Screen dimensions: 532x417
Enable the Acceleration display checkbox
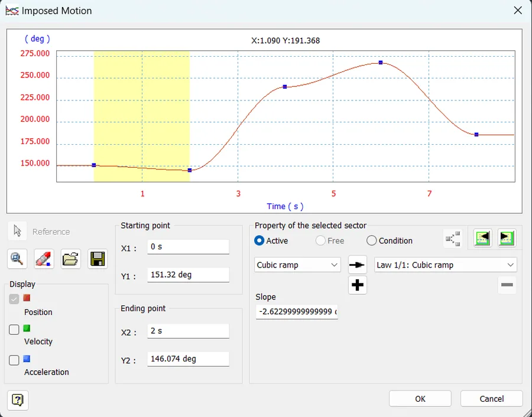coord(14,360)
